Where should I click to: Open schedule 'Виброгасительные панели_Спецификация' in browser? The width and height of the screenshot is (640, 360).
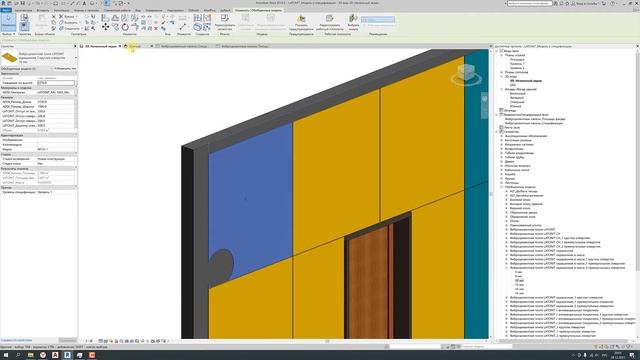[533, 123]
